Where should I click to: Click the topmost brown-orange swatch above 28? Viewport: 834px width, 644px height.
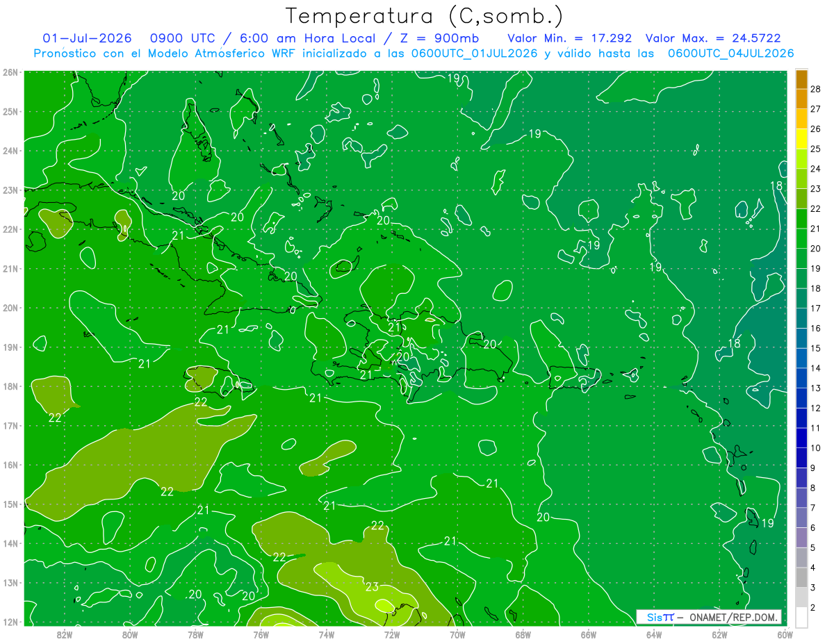tap(801, 79)
